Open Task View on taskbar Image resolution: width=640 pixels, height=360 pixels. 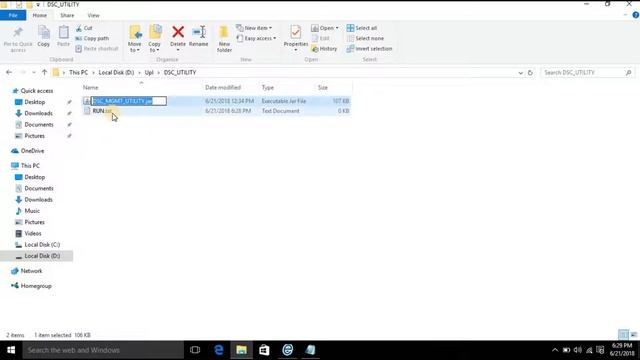tap(195, 350)
